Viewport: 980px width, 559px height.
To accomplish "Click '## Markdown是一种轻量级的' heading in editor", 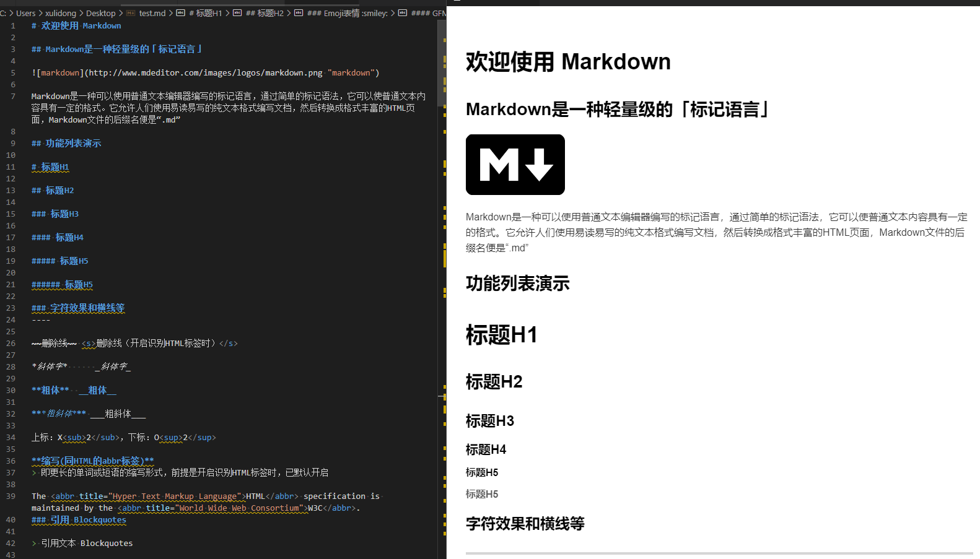I will [x=117, y=49].
